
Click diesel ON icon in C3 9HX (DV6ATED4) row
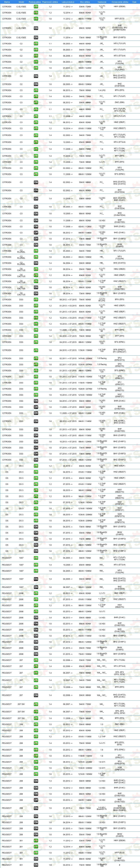pos(36,214)
